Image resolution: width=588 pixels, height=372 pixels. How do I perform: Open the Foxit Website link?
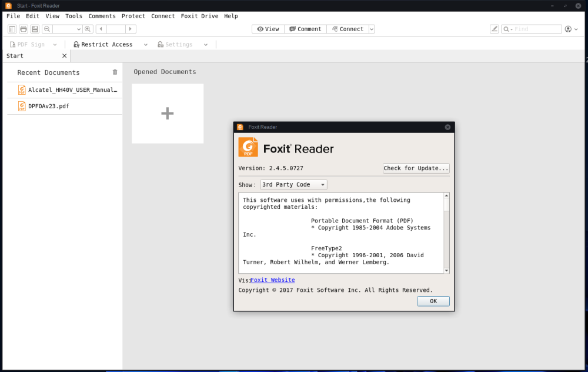[x=273, y=280]
